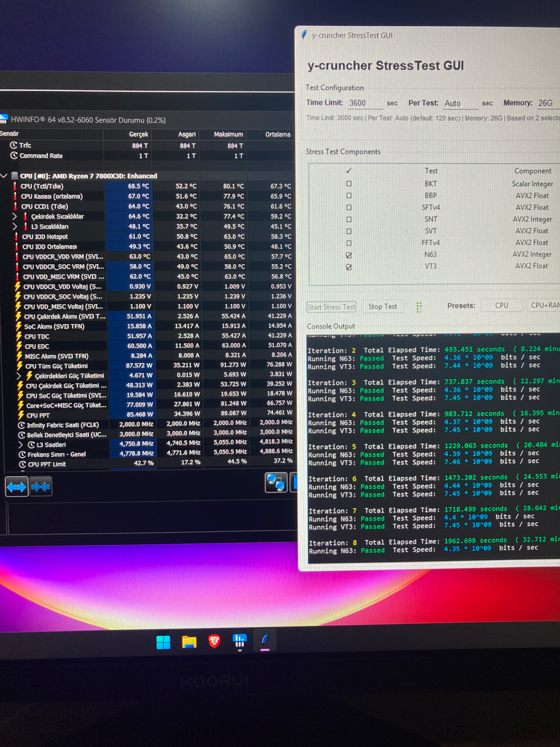Click the Gerçek column header

[138, 134]
